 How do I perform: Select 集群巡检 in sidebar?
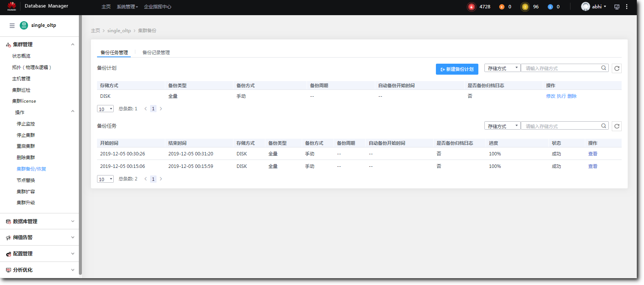(21, 90)
